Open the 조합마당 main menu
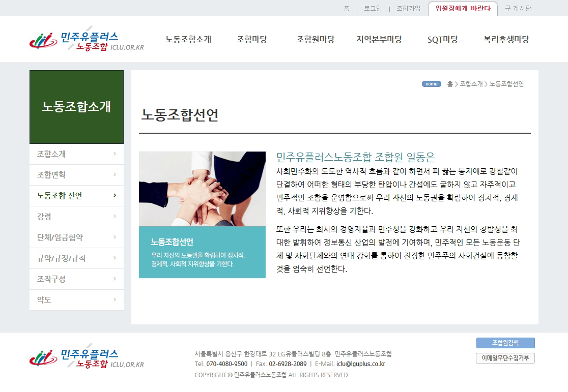 (x=252, y=40)
